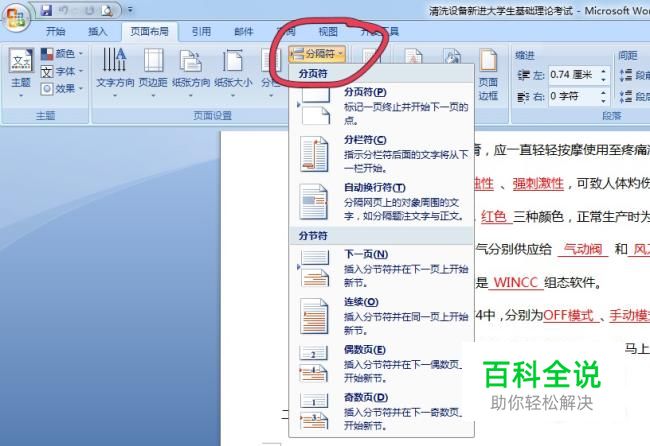This screenshot has height=446, width=650.
Task: Choose 下一页(N) section break
Action: [x=381, y=269]
